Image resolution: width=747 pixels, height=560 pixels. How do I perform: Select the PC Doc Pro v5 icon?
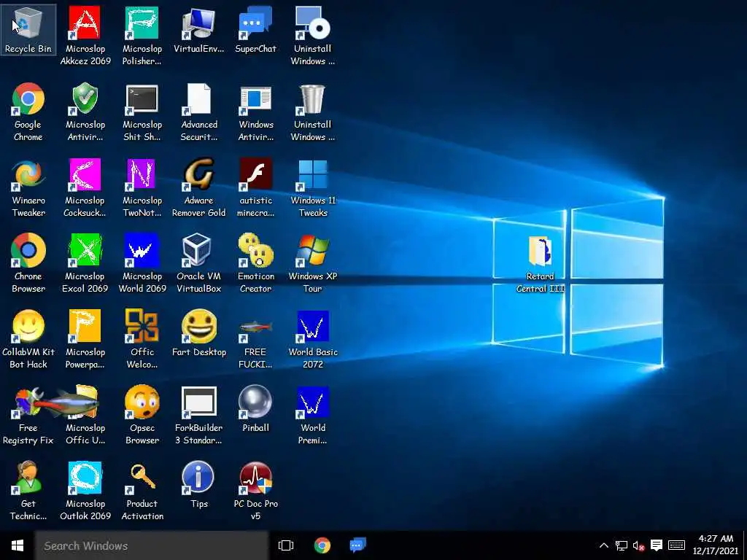[255, 490]
